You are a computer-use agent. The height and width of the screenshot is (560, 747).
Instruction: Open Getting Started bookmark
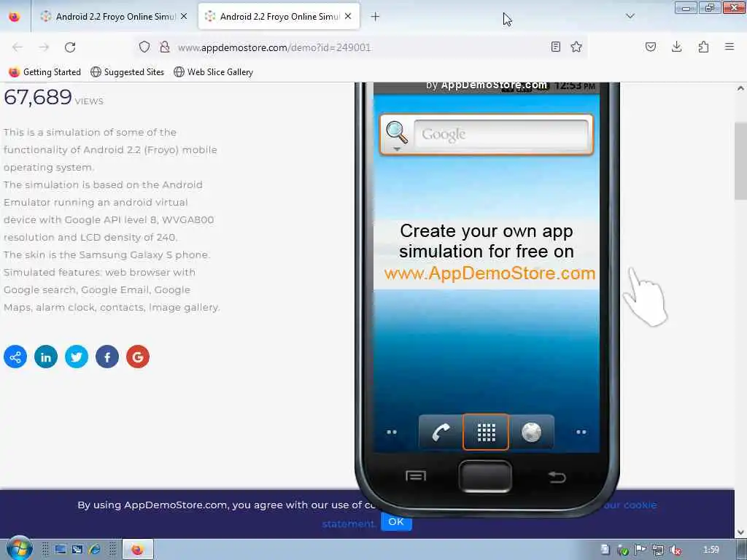pyautogui.click(x=44, y=72)
